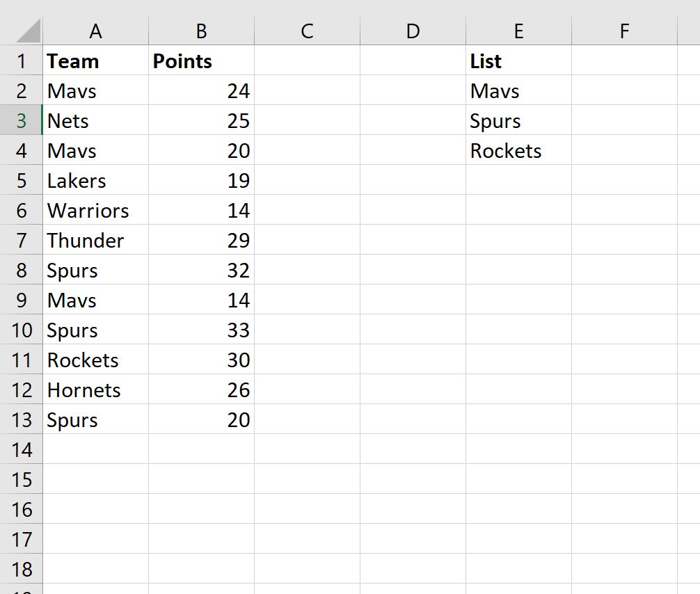Click the Team header cell
The image size is (700, 594).
95,61
